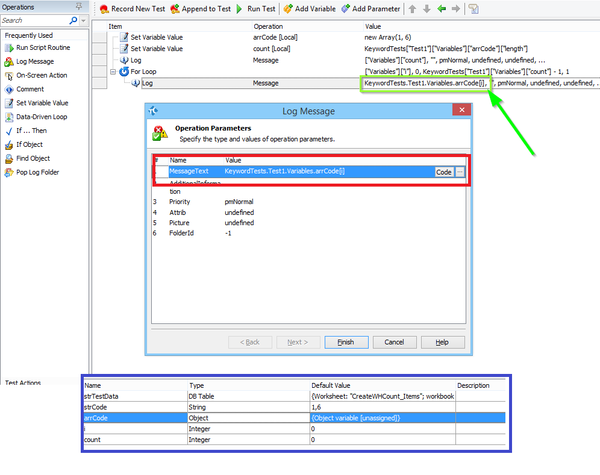Viewport: 600px width, 475px height.
Task: Select Log Message operation
Action: click(x=29, y=62)
